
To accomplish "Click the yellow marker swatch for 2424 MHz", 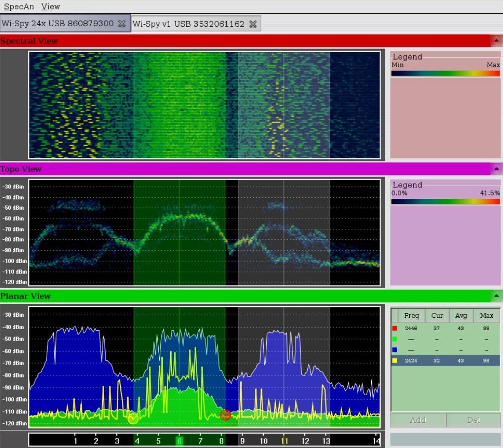I will point(395,361).
